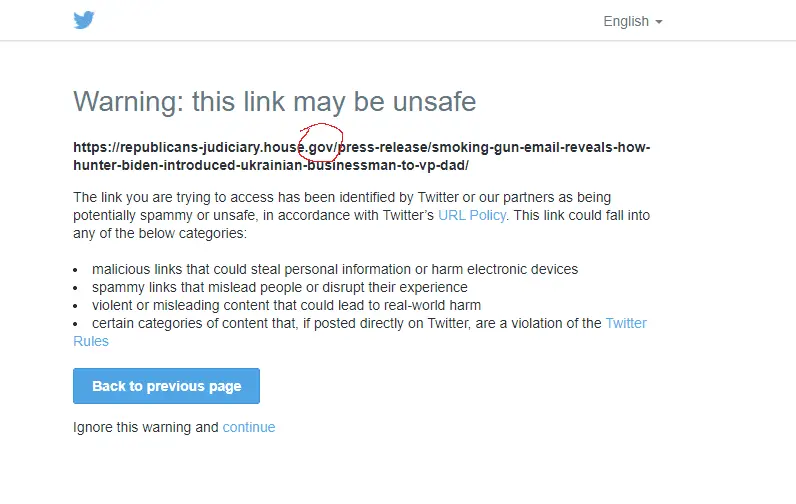Screen dimensions: 796x504
Task: Click the bullet dot before malicious links
Action: tap(77, 270)
